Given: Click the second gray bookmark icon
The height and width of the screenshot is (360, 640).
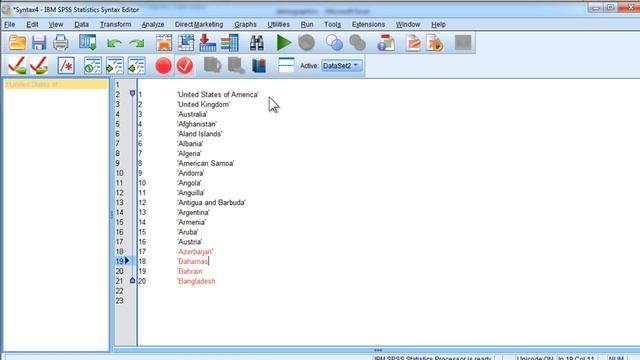Looking at the screenshot, I should click(236, 65).
